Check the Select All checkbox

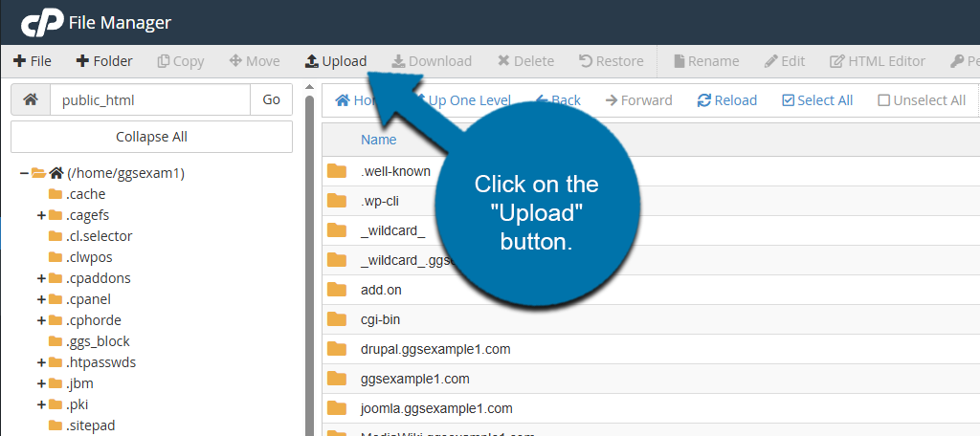pyautogui.click(x=789, y=100)
